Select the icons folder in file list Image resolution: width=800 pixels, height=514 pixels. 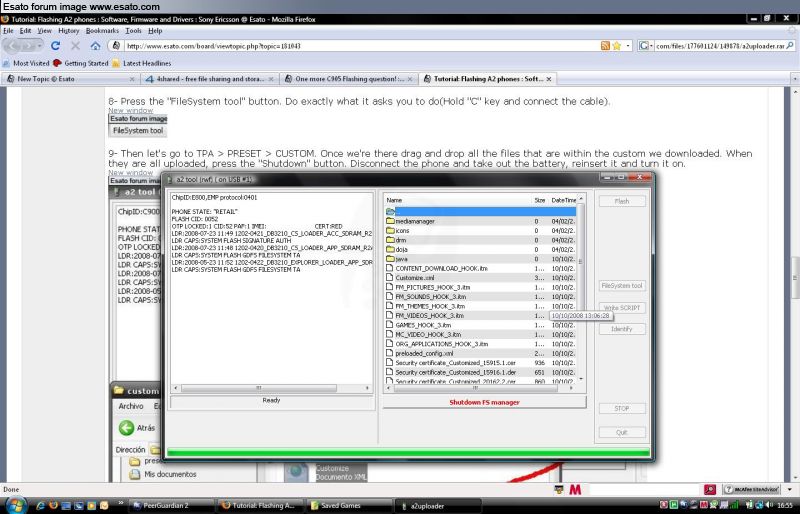pos(480,231)
